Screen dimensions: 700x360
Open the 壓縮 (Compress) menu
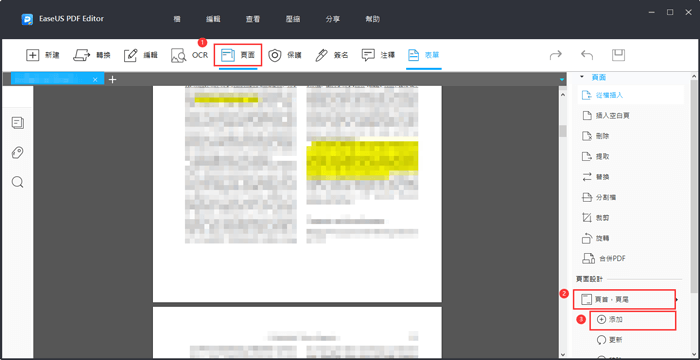(x=293, y=19)
